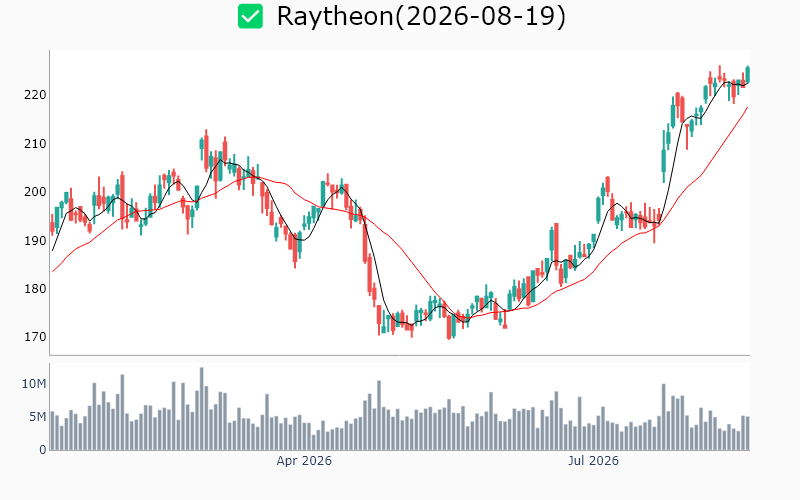Click the 220 price axis label
Screen dimensions: 800x500
point(35,95)
